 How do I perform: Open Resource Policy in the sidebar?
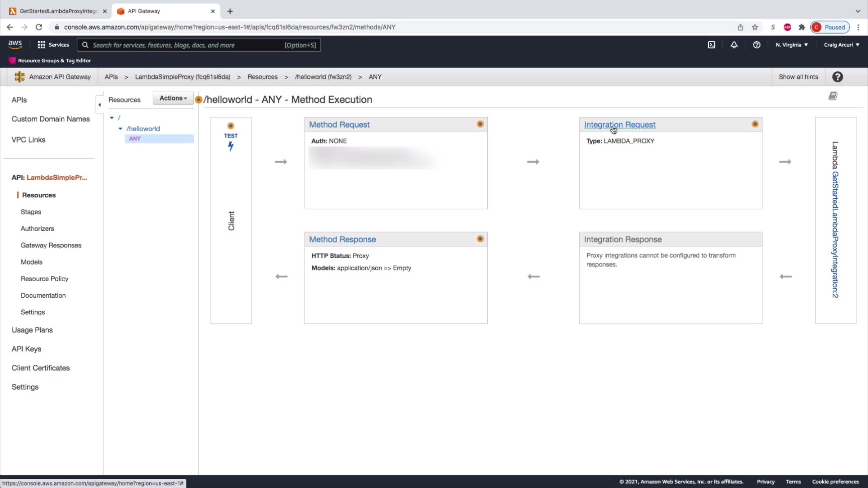44,279
